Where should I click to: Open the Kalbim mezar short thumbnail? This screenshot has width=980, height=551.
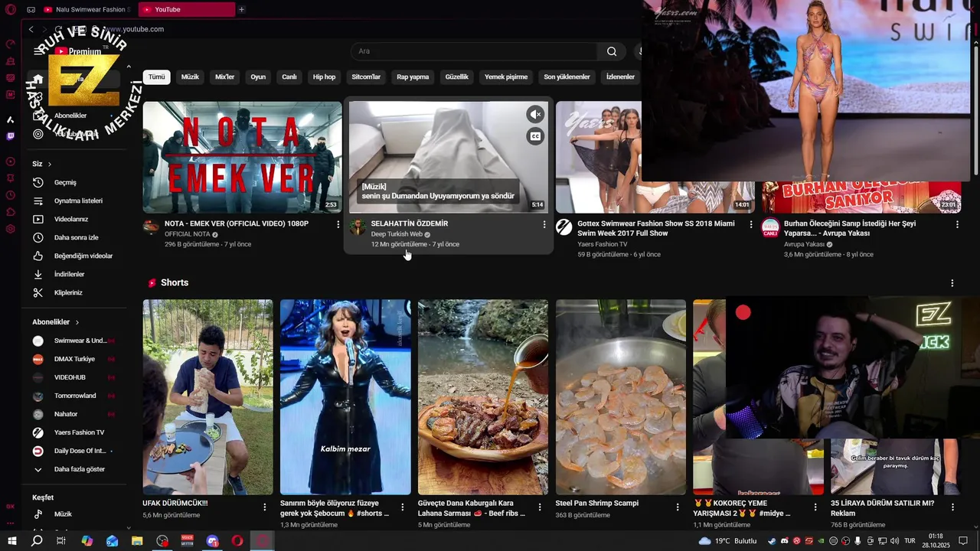point(345,397)
